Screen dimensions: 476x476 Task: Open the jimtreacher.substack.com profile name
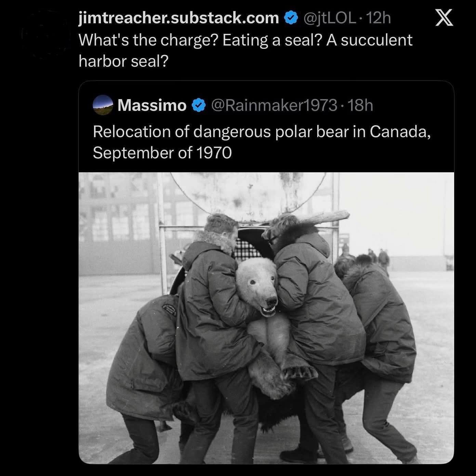tap(178, 18)
